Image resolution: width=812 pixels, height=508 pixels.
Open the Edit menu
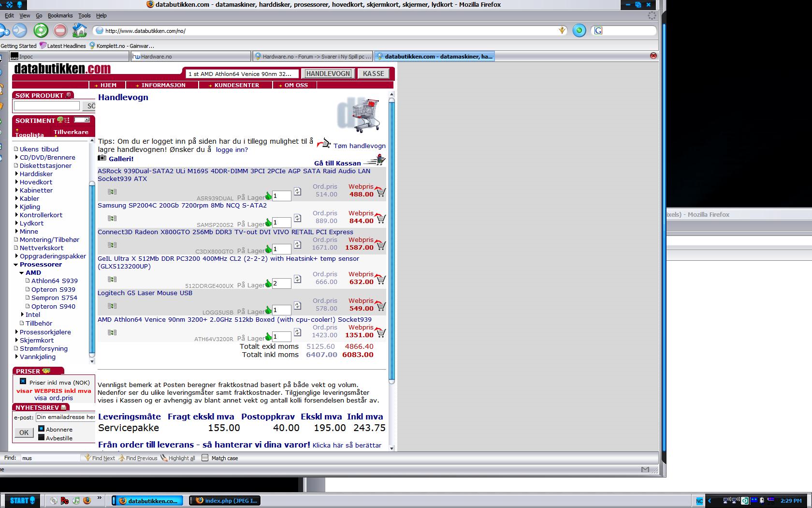tap(9, 15)
